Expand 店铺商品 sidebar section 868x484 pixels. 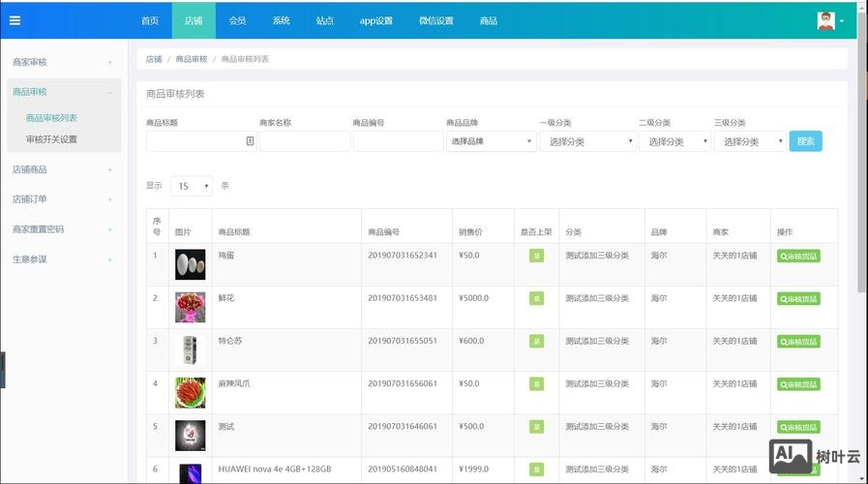[63, 169]
